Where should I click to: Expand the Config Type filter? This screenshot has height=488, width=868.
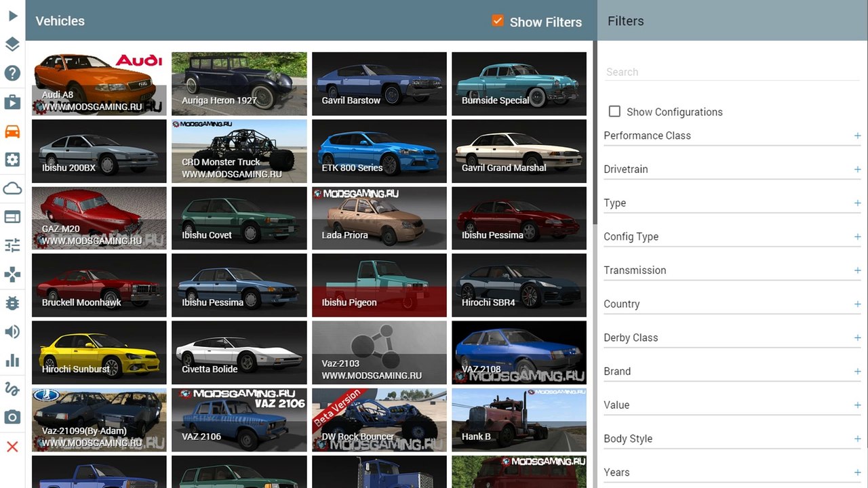click(732, 237)
